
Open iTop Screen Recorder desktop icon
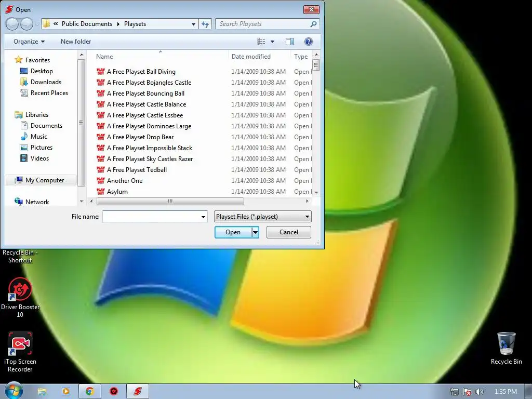(20, 352)
